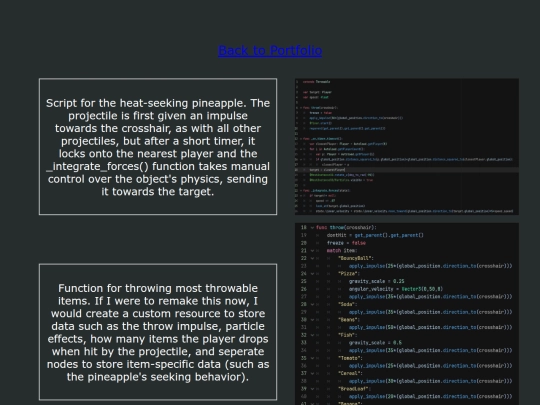Click the apply_impulse(50* line under Beans
The image size is (540, 405).
[x=430, y=327]
